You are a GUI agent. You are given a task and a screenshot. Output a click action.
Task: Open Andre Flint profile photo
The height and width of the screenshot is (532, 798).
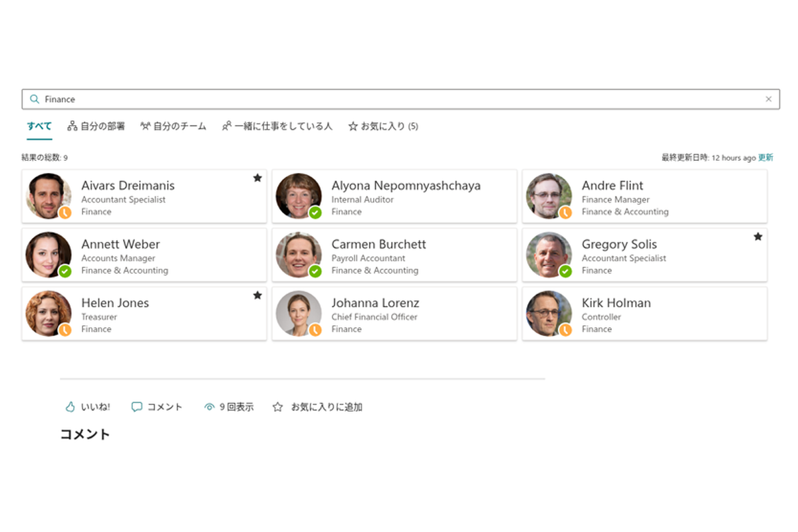(x=549, y=196)
